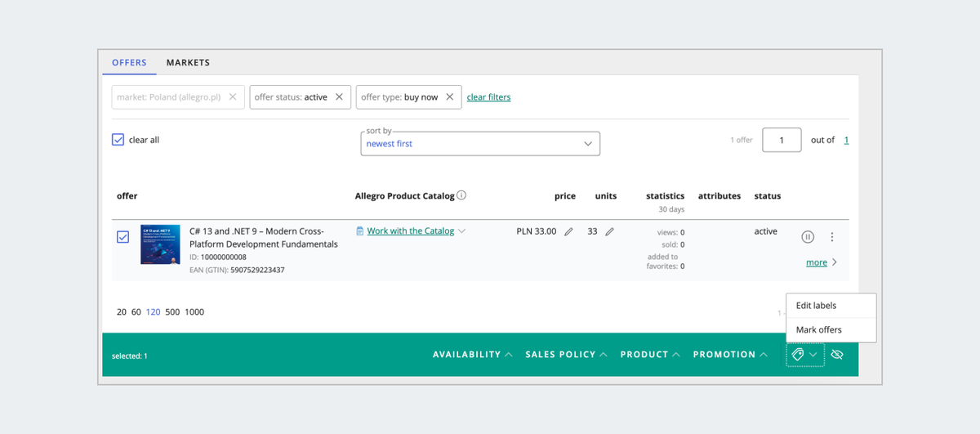Show 500 offers per page
The width and height of the screenshot is (980, 434).
click(x=172, y=312)
